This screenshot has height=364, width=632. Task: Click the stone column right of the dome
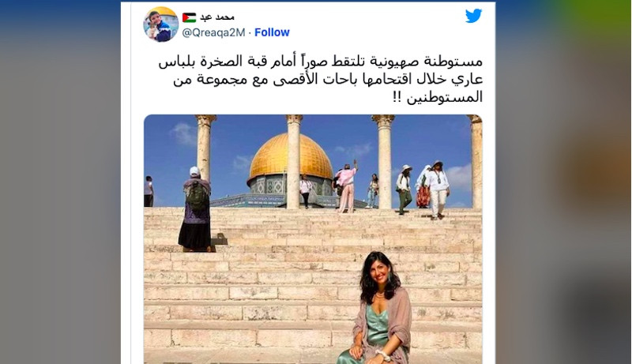tap(383, 162)
